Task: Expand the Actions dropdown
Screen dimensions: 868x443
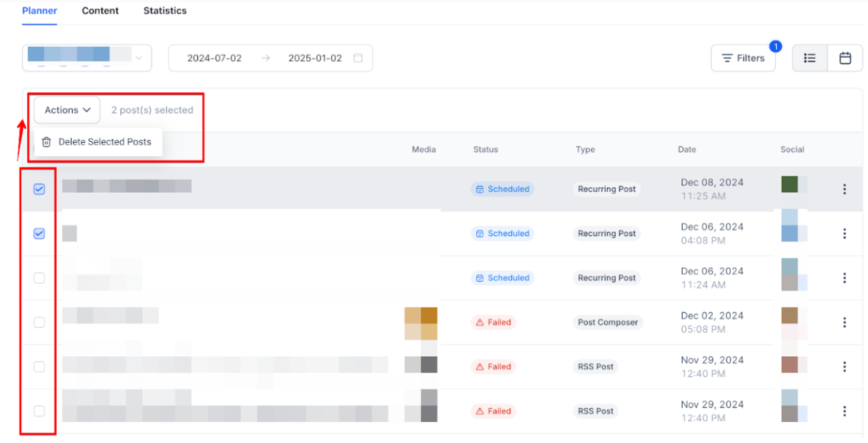Action: click(x=68, y=110)
